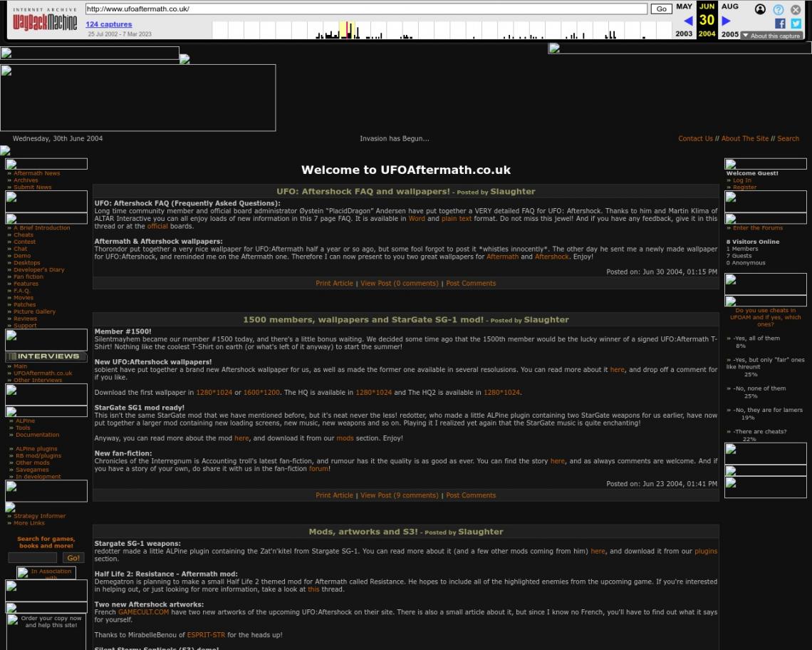Open the Strategy Informer link

coord(39,516)
